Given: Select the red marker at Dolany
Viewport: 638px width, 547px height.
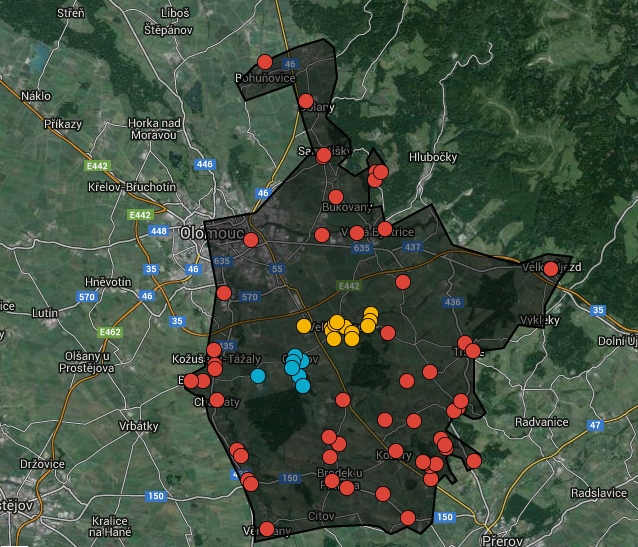Looking at the screenshot, I should point(306,101).
